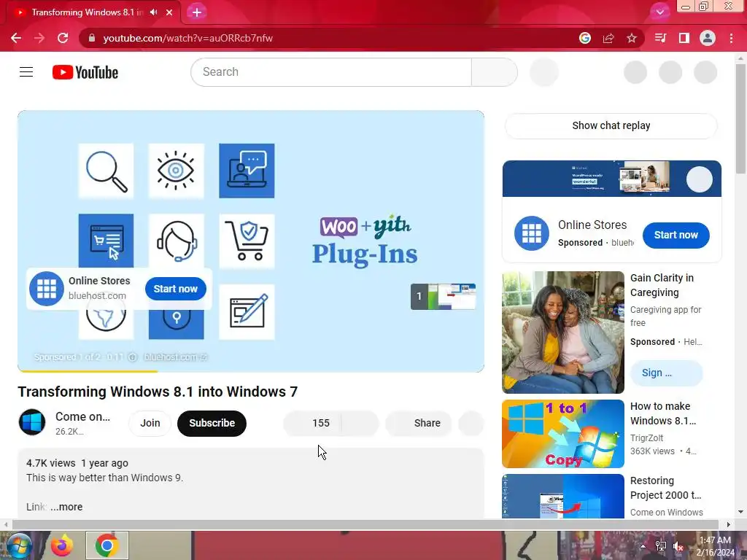This screenshot has width=747, height=560.
Task: Open the sidebar Bluehost ad banner image
Action: (x=612, y=179)
